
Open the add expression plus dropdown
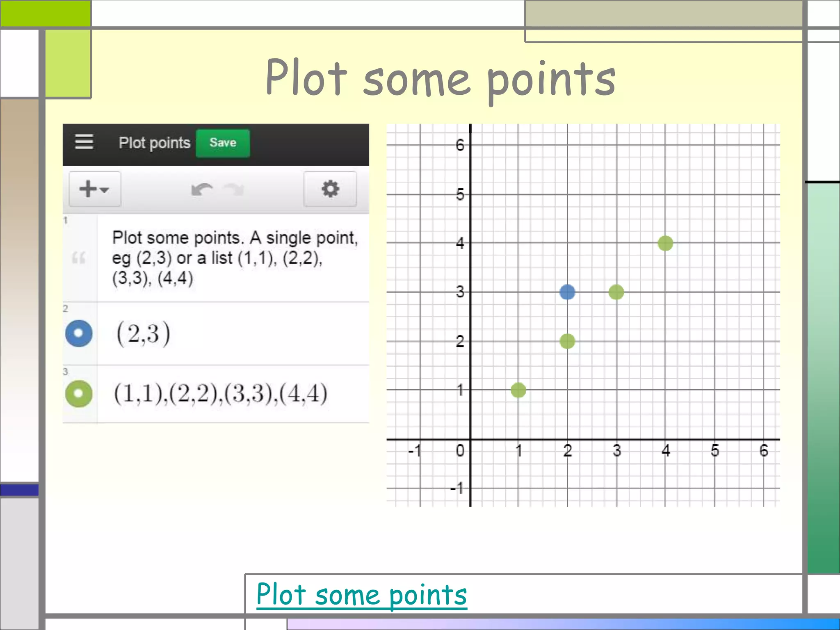[95, 189]
